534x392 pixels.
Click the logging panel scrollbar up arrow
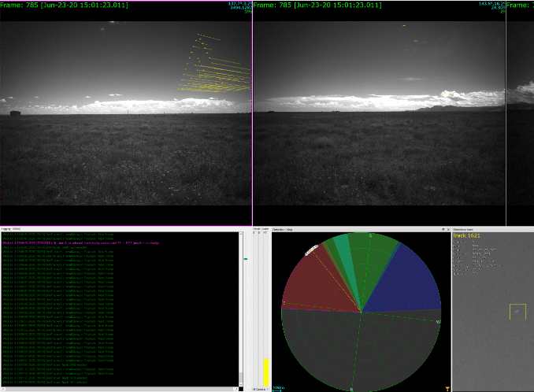[x=241, y=235]
